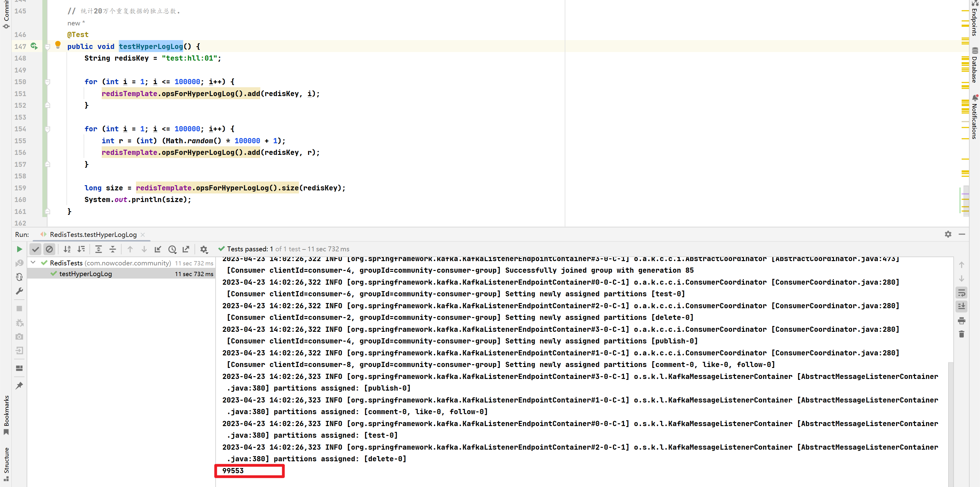Click the yellow lightbulb intention icon
Viewport: 980px width, 487px height.
[x=58, y=45]
